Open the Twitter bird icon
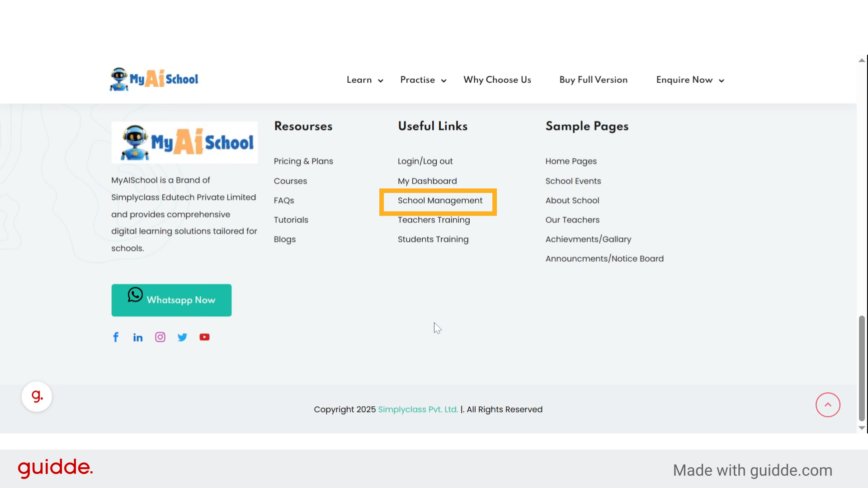 click(x=182, y=337)
